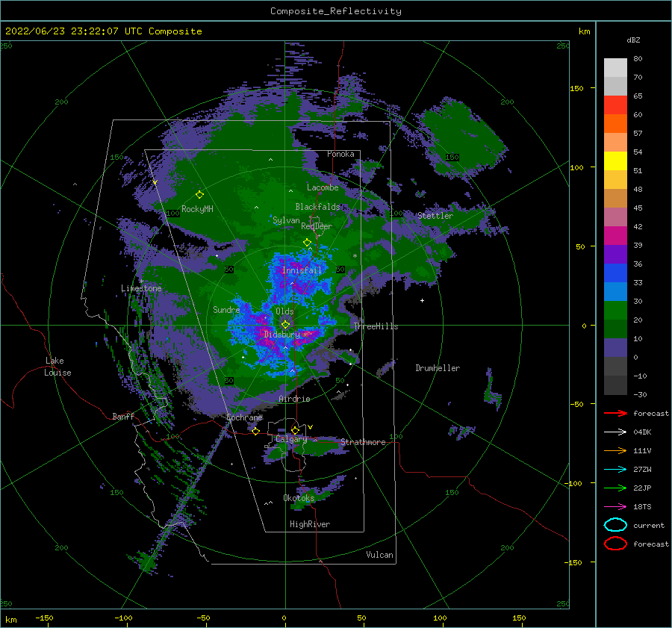Click the yellow diamond marker below Cochrane
The image size is (672, 628).
tap(255, 431)
